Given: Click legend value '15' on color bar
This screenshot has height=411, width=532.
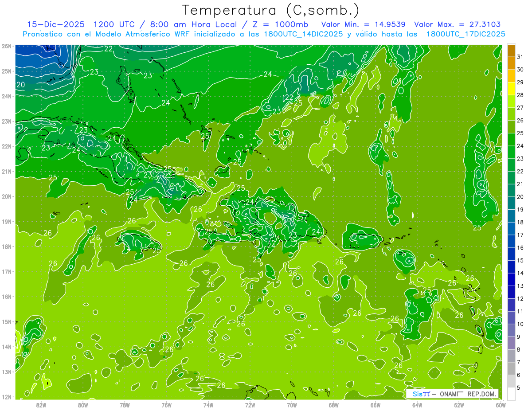Looking at the screenshot, I should tap(520, 260).
